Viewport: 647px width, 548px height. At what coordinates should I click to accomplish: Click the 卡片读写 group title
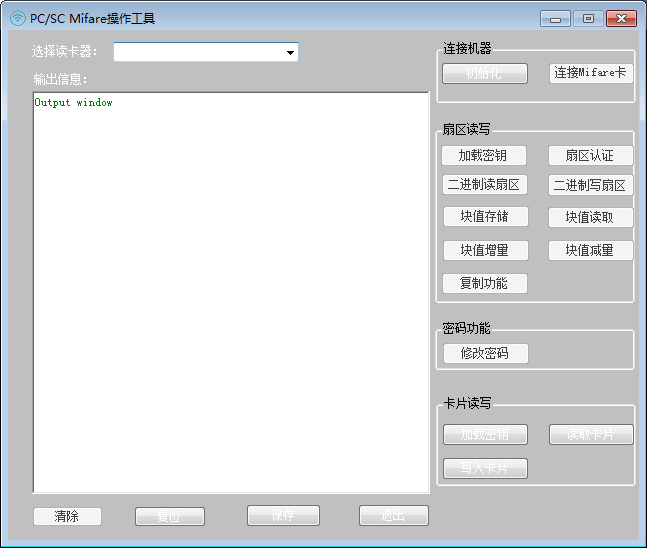(x=468, y=404)
